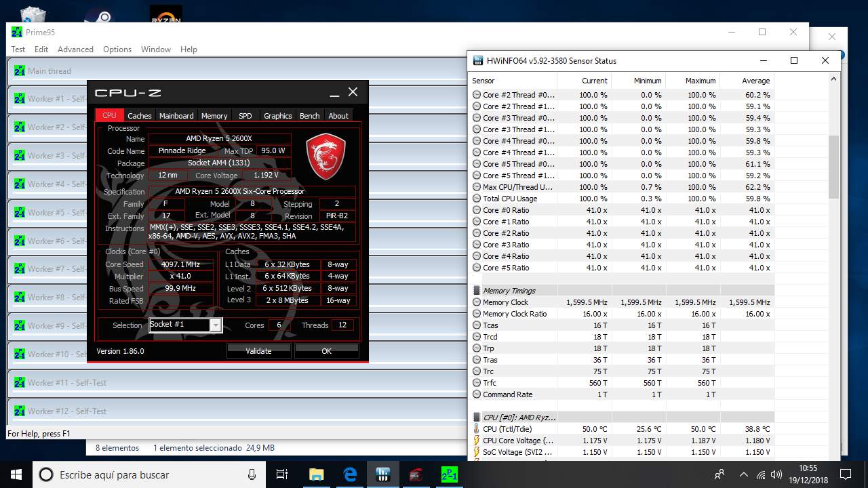Switch to CPU-Z via its taskbar icon

tap(416, 474)
